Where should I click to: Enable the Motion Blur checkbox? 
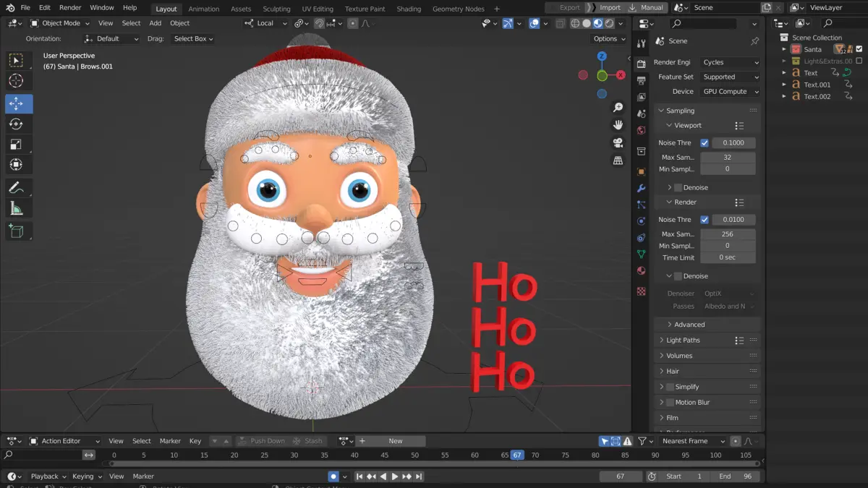670,403
